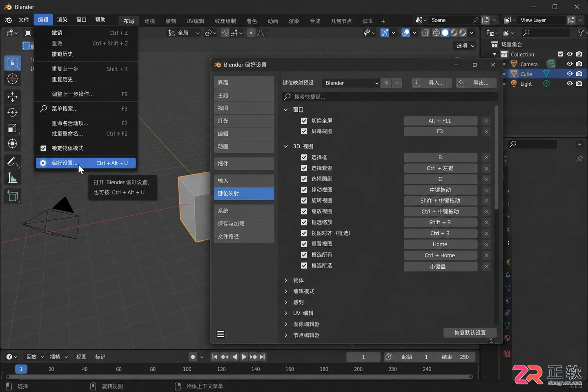Uncheck the 切换全屏 keymap checkbox
Image resolution: width=588 pixels, height=392 pixels.
304,121
